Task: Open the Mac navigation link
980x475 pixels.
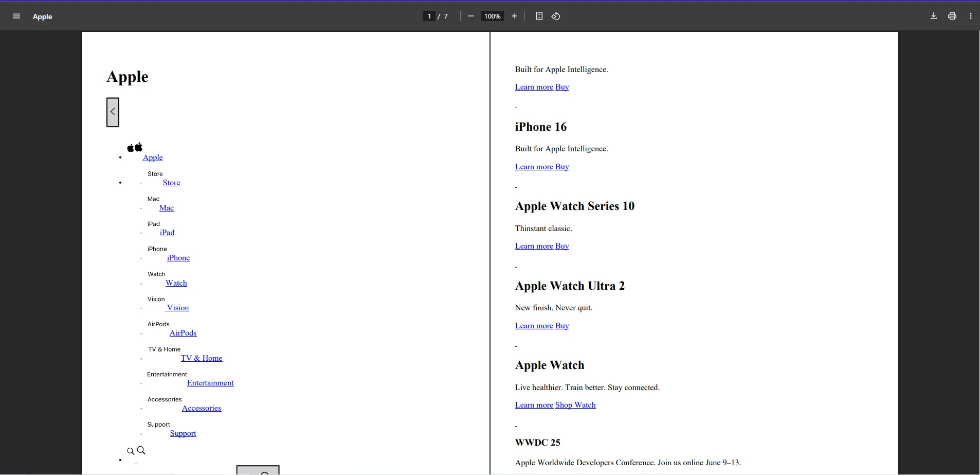Action: click(167, 208)
